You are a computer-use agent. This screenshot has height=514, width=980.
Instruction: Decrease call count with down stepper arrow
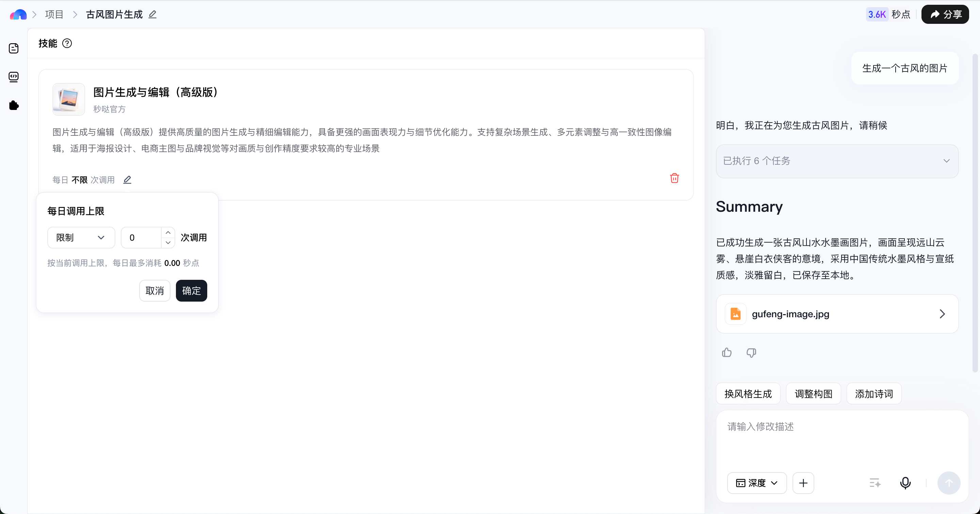[168, 243]
